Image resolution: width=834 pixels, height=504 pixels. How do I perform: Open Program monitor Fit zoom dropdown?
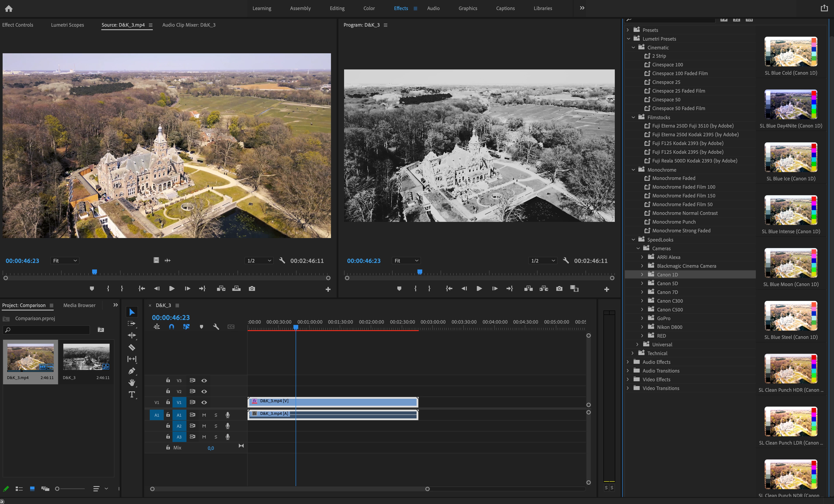[406, 261]
